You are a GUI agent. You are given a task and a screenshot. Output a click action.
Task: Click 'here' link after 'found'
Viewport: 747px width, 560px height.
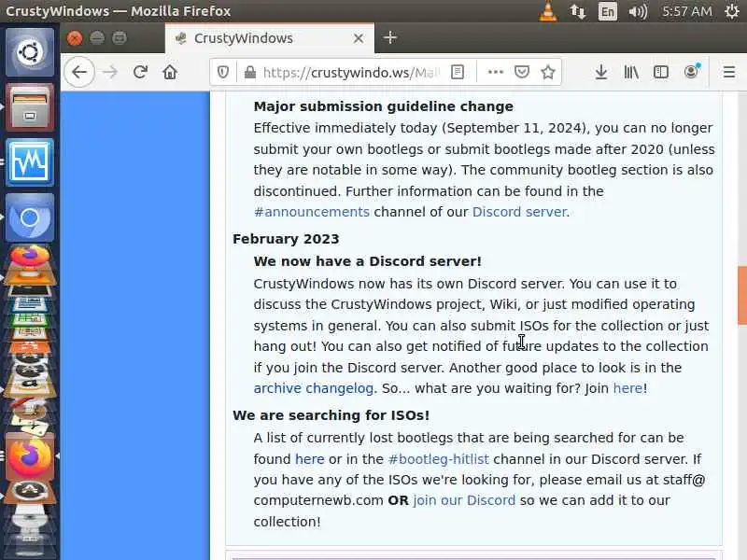point(310,459)
